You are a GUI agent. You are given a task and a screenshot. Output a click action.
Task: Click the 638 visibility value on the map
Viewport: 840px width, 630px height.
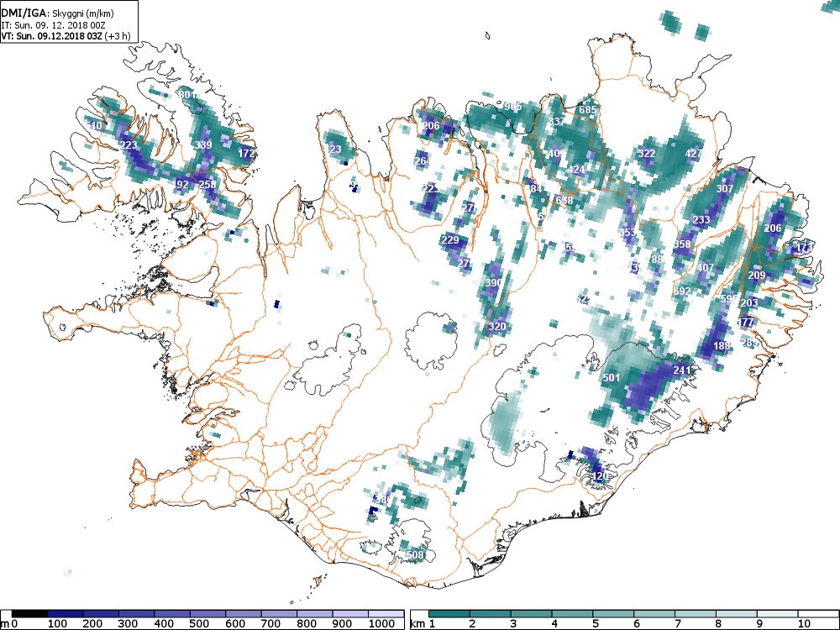564,201
